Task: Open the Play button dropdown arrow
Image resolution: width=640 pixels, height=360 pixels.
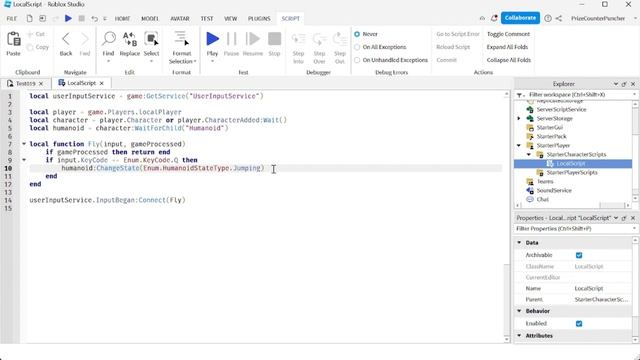Action: pyautogui.click(x=212, y=62)
